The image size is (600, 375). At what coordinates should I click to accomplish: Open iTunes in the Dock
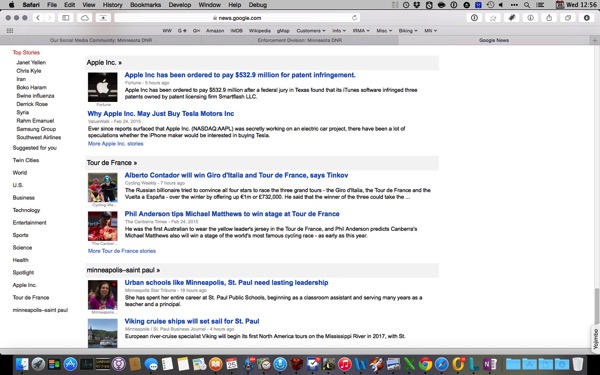pos(345,364)
